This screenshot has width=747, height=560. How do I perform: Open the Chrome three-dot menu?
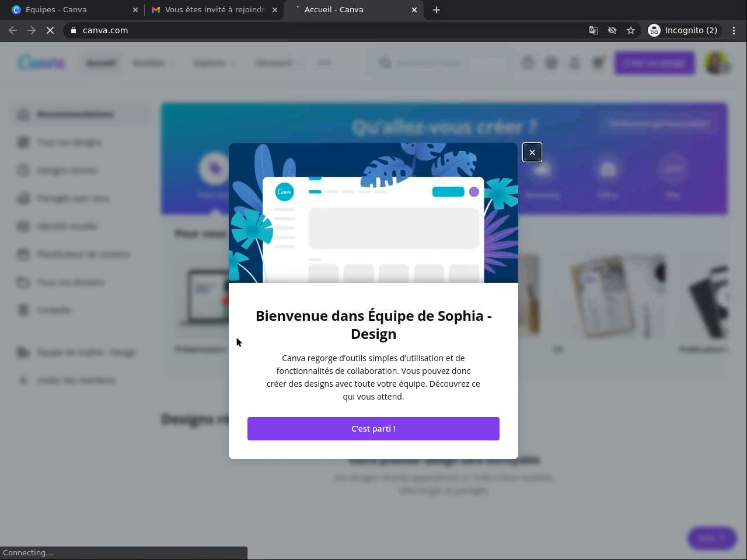pyautogui.click(x=734, y=30)
